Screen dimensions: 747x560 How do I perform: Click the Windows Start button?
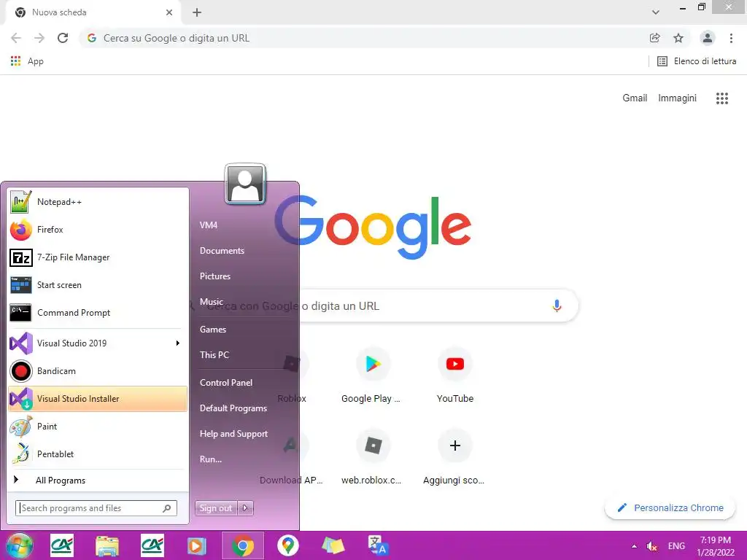(20, 545)
